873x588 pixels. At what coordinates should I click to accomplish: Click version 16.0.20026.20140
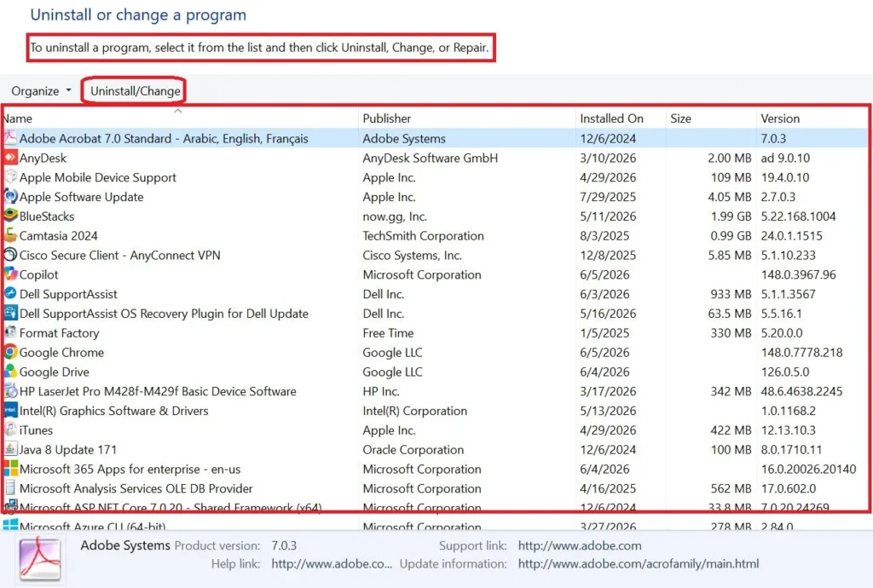(808, 470)
